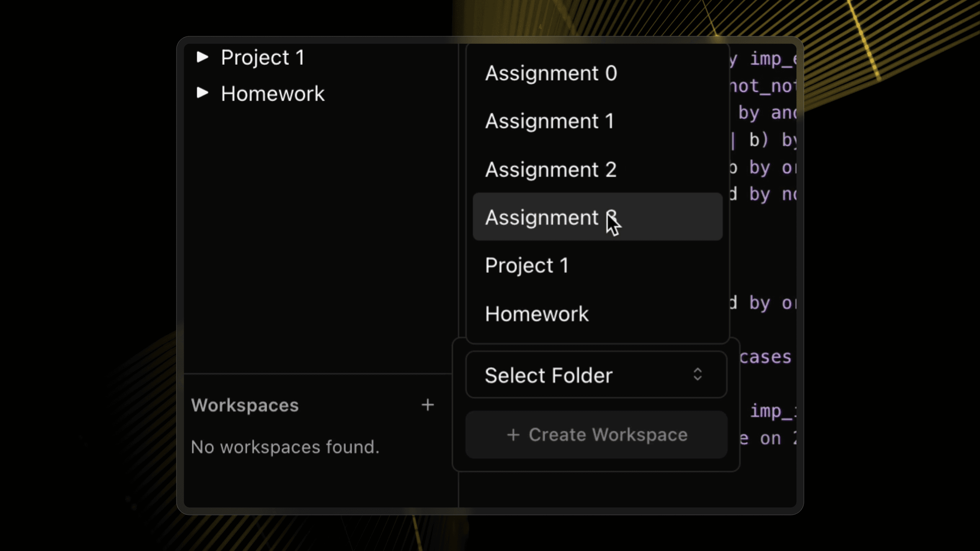Click the Workspaces section label
The width and height of the screenshot is (980, 551).
[x=244, y=405]
